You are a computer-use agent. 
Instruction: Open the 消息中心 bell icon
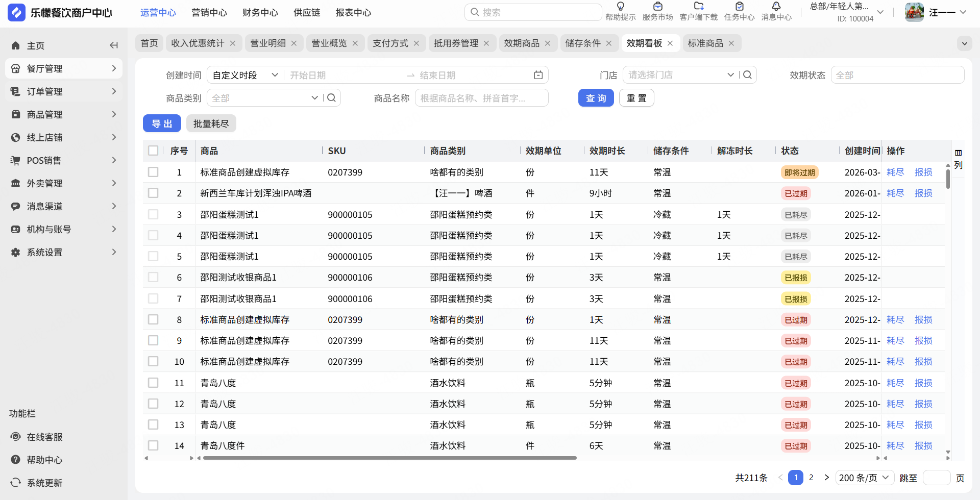[x=776, y=7]
